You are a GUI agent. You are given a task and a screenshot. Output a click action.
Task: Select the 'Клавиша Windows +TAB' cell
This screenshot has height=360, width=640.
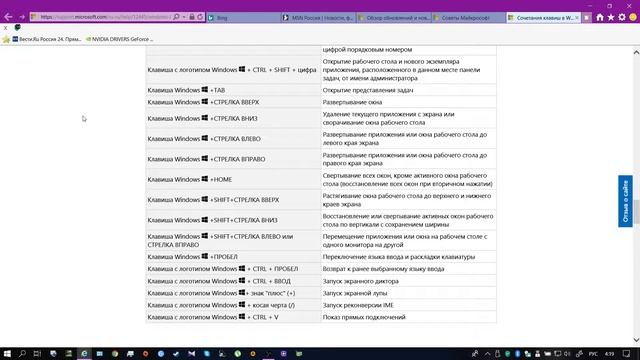[x=233, y=90]
